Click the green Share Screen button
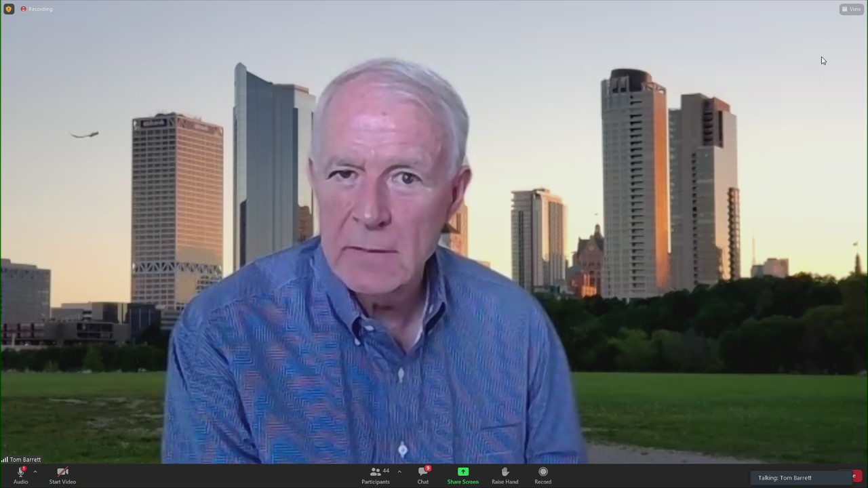Image resolution: width=868 pixels, height=488 pixels. [x=462, y=472]
